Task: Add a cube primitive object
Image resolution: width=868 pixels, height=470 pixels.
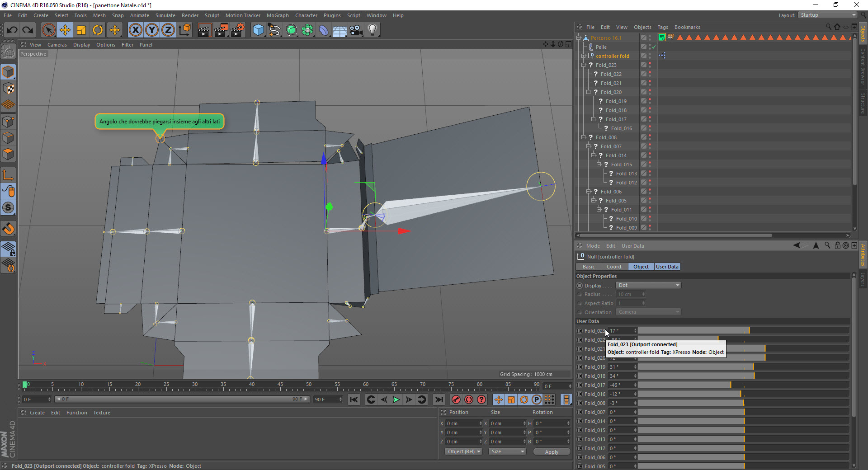Action: point(258,30)
